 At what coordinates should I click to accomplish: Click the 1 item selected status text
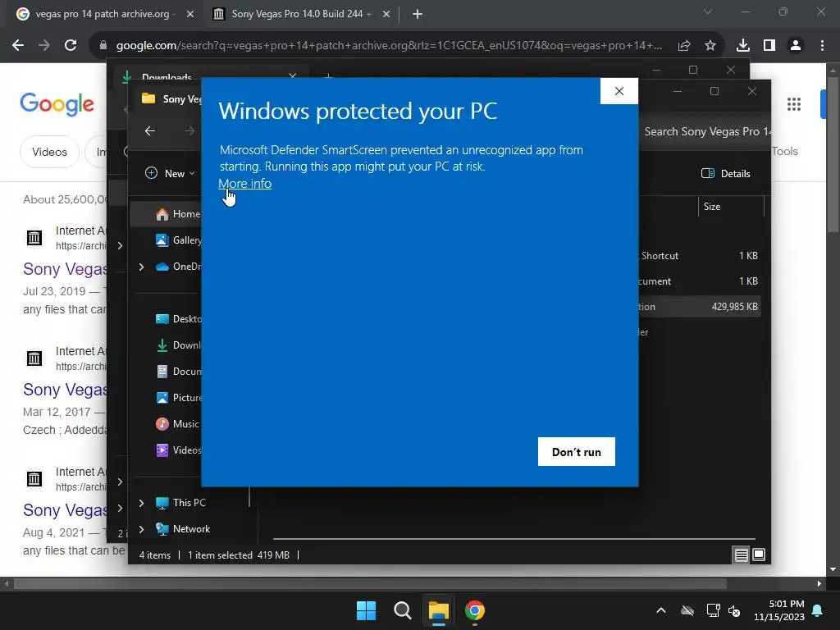click(239, 555)
